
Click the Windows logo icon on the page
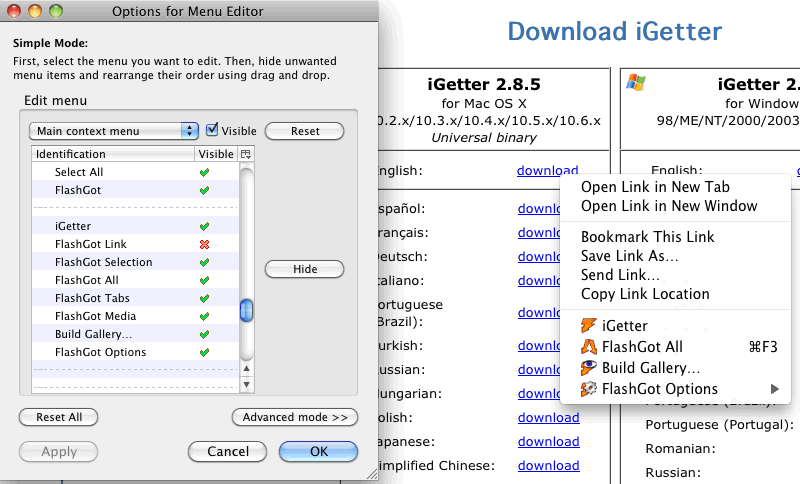pos(636,83)
